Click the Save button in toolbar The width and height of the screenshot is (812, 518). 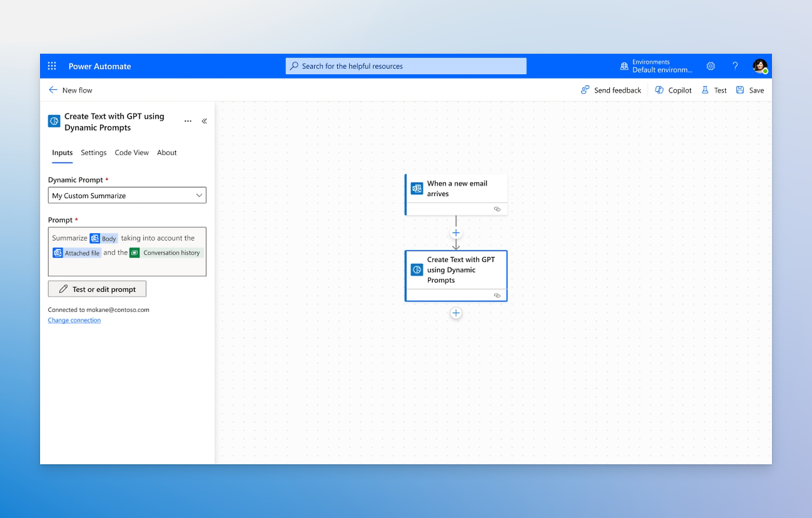pyautogui.click(x=750, y=90)
